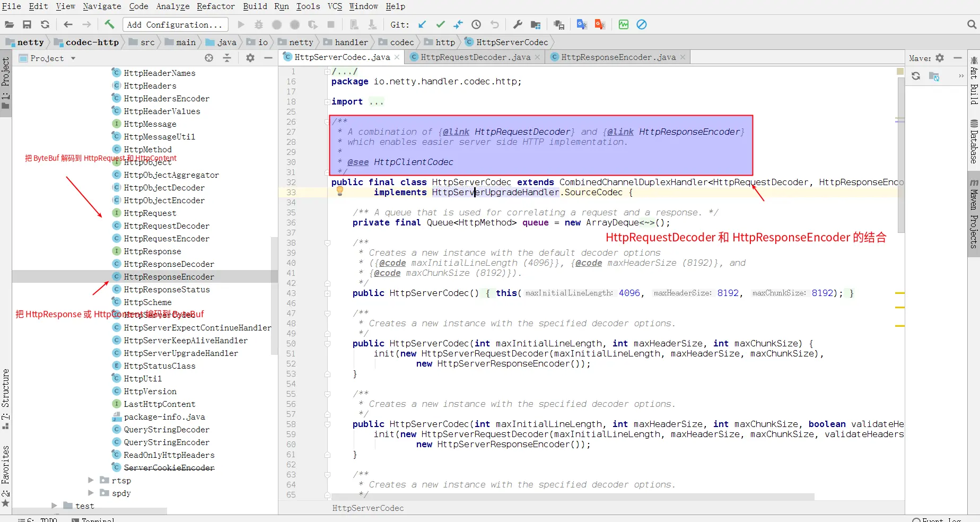Open Project panel gear settings
Screen dimensions: 980x522
(250, 58)
